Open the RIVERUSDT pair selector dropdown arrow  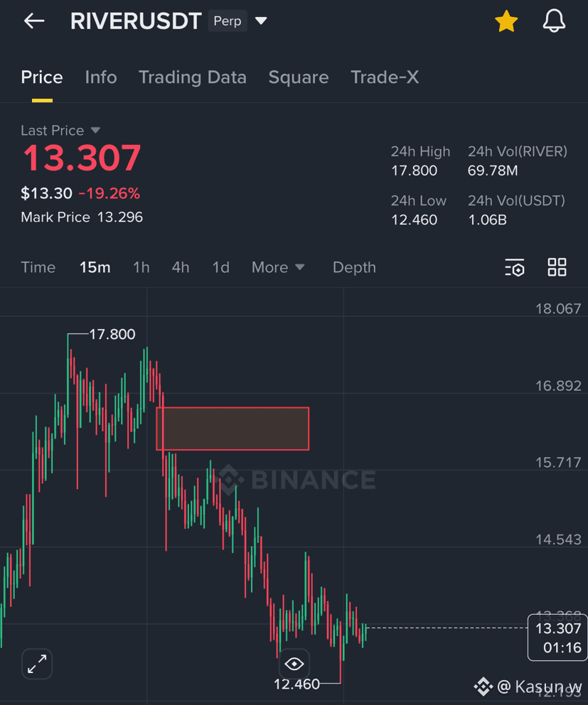click(261, 21)
